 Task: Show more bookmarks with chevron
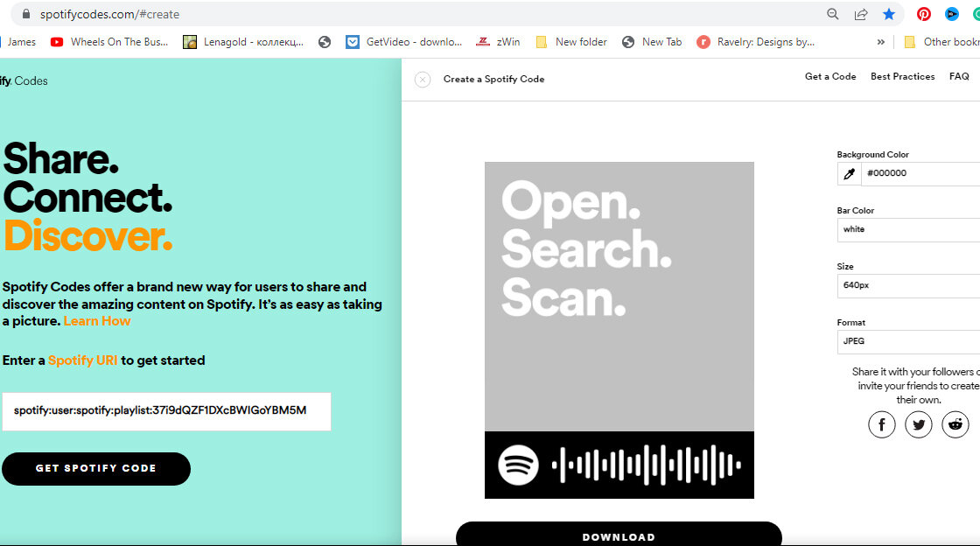(880, 42)
